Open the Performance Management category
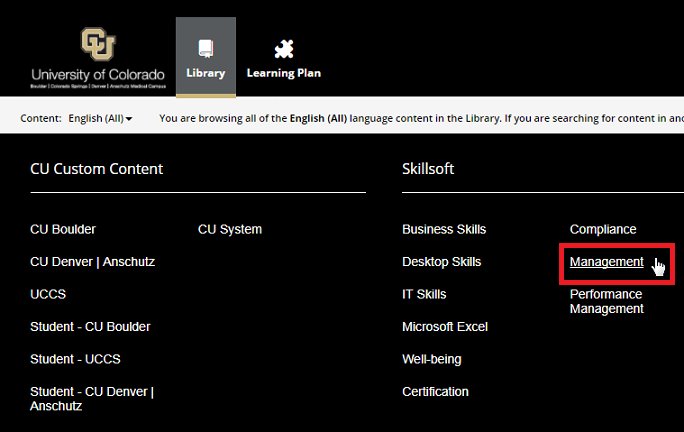Viewport: 684px width, 432px height. coord(606,302)
